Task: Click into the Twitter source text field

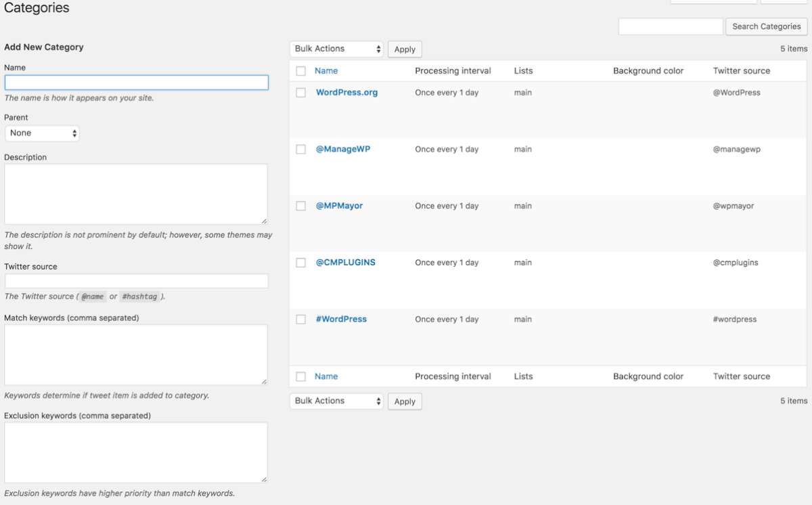Action: point(136,281)
